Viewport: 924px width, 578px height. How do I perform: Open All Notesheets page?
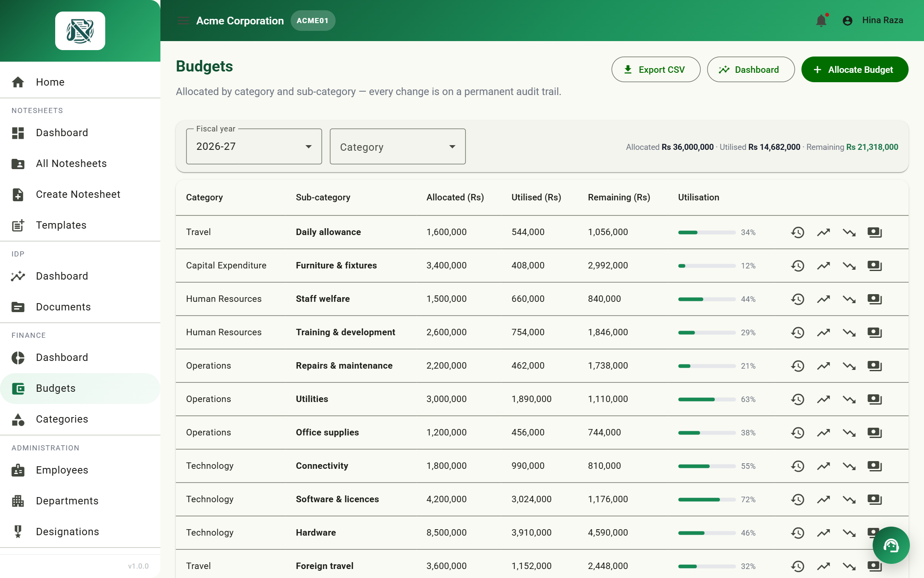(80, 164)
